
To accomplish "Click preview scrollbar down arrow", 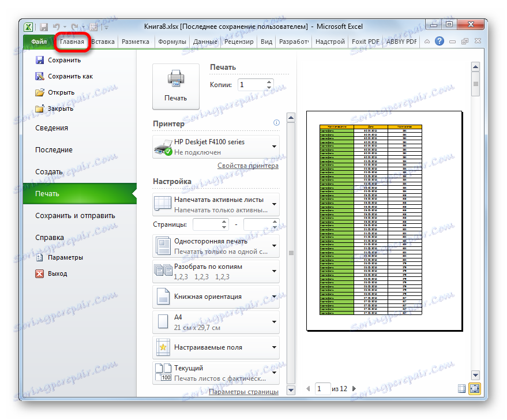I will click(x=475, y=376).
